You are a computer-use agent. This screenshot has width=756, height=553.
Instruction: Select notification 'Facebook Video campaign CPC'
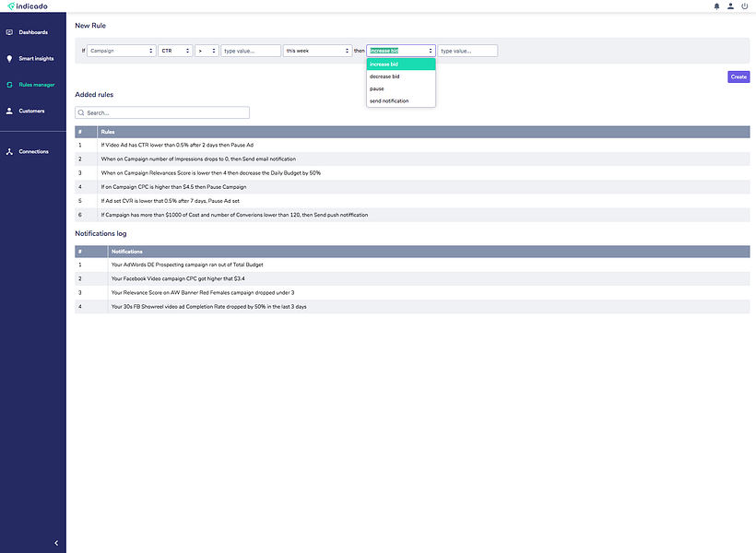[x=412, y=278]
